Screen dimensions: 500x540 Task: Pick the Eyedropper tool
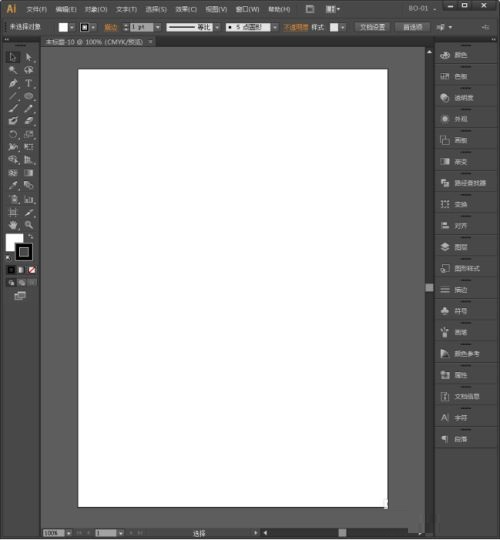[13, 186]
